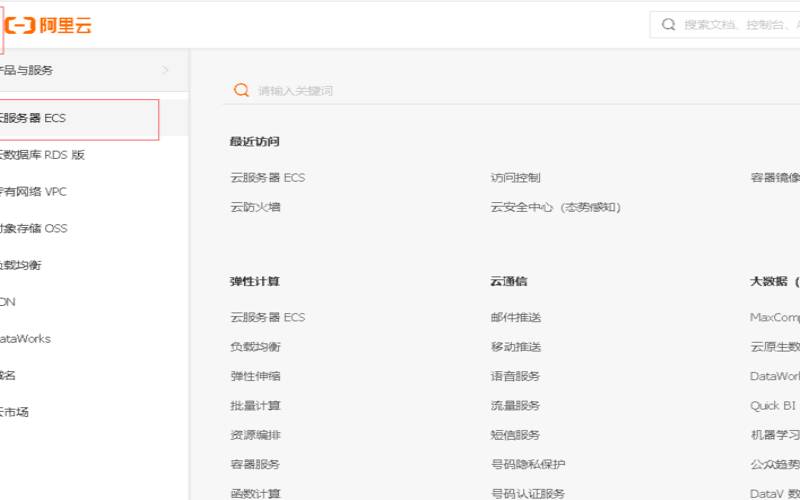This screenshot has height=500, width=800.
Task: Open 移动推送 under 云通信
Action: click(x=515, y=347)
